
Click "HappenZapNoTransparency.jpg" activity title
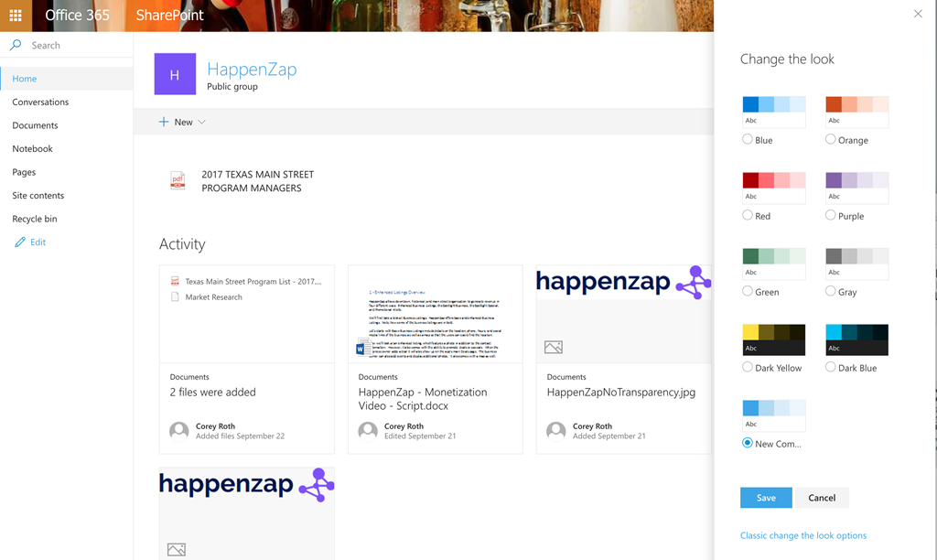[621, 392]
